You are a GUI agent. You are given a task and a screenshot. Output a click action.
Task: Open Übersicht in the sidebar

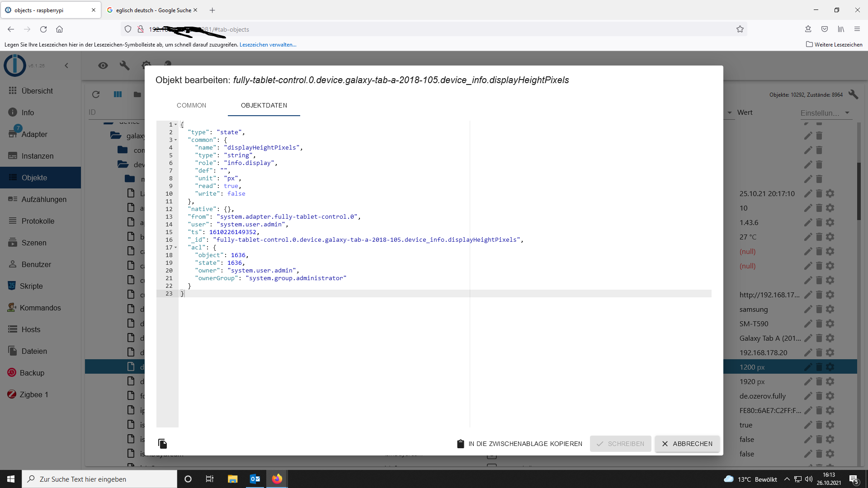click(41, 91)
